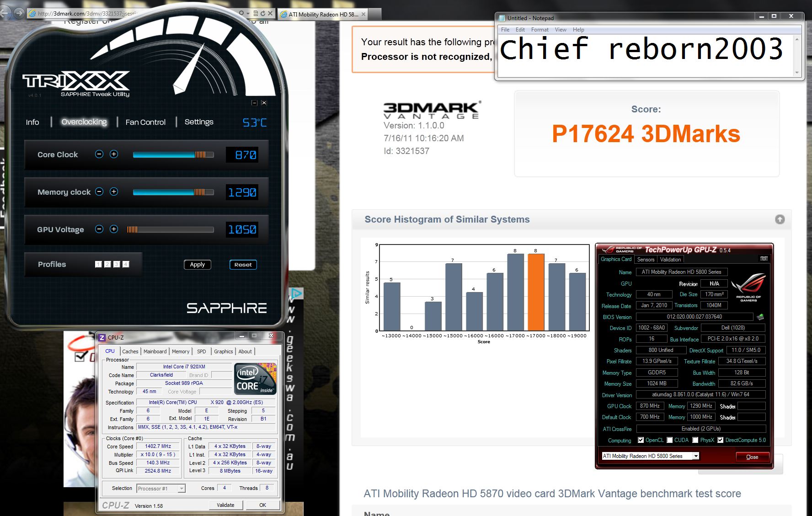812x516 pixels.
Task: Open the Caches tab in CPU-Z
Action: click(130, 351)
